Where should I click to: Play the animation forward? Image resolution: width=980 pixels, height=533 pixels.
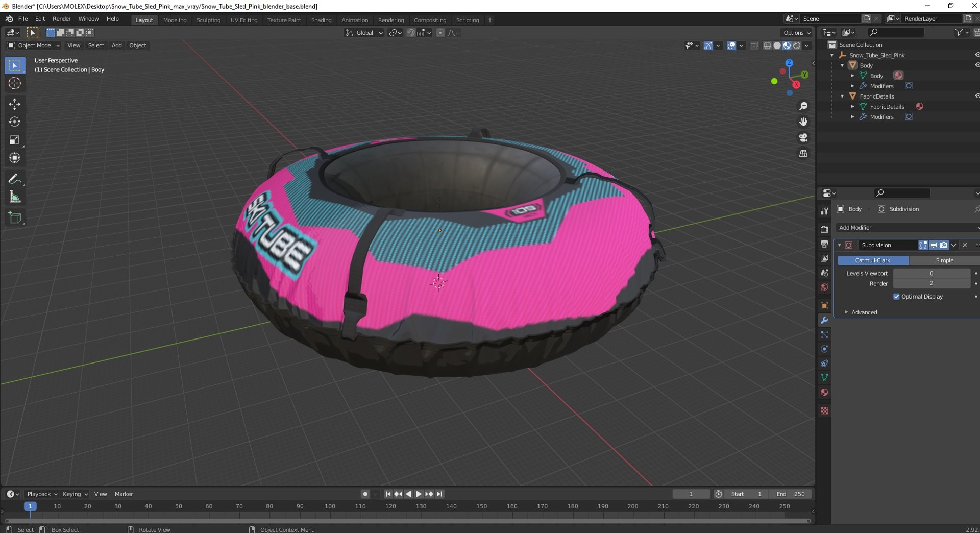coord(419,494)
